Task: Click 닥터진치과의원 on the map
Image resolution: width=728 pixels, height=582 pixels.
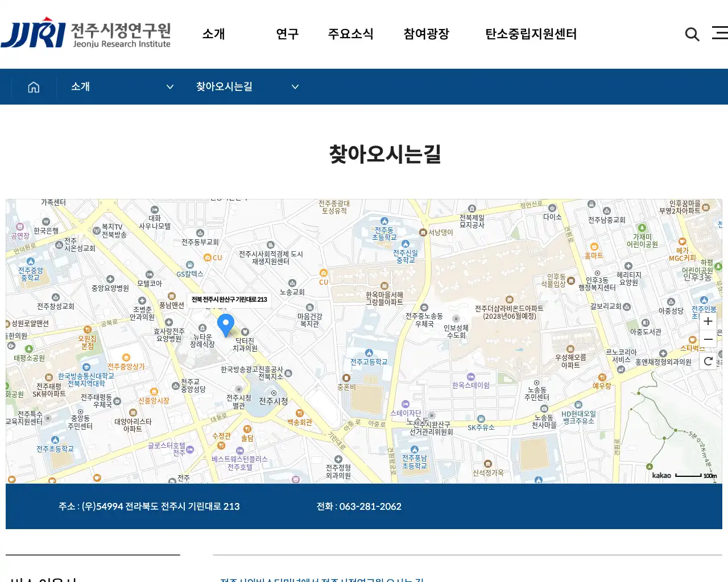Action: point(245,344)
